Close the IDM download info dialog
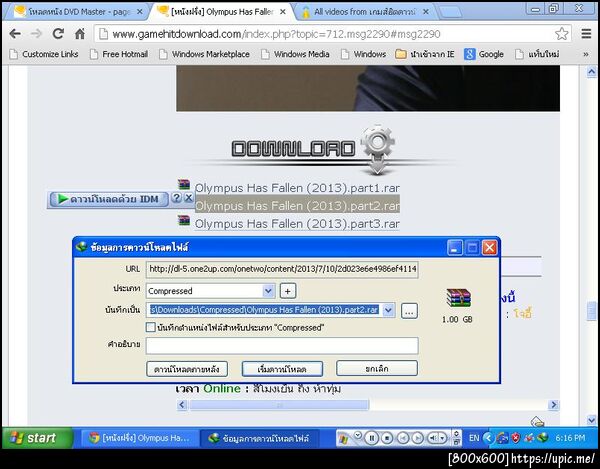600x469 pixels. 489,248
